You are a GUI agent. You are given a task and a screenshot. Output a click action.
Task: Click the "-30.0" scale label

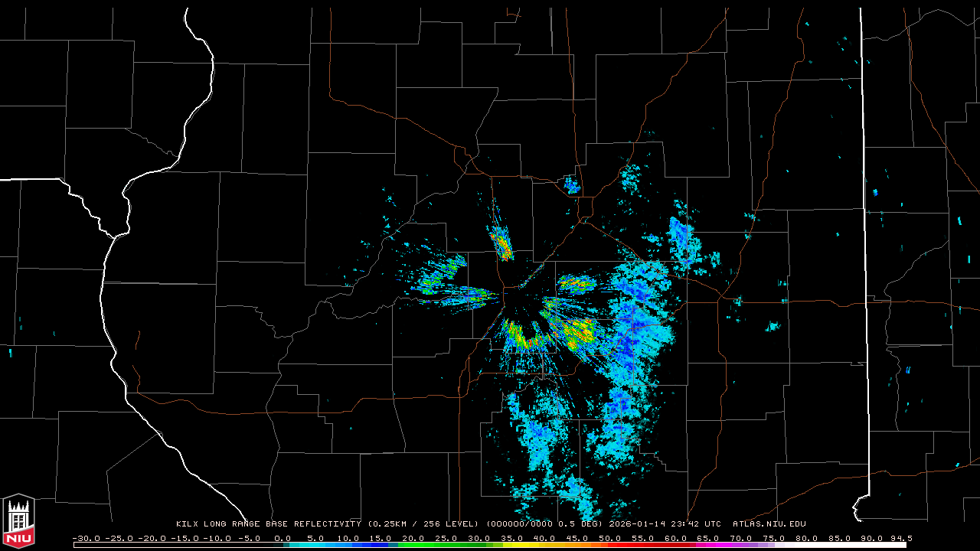86,538
